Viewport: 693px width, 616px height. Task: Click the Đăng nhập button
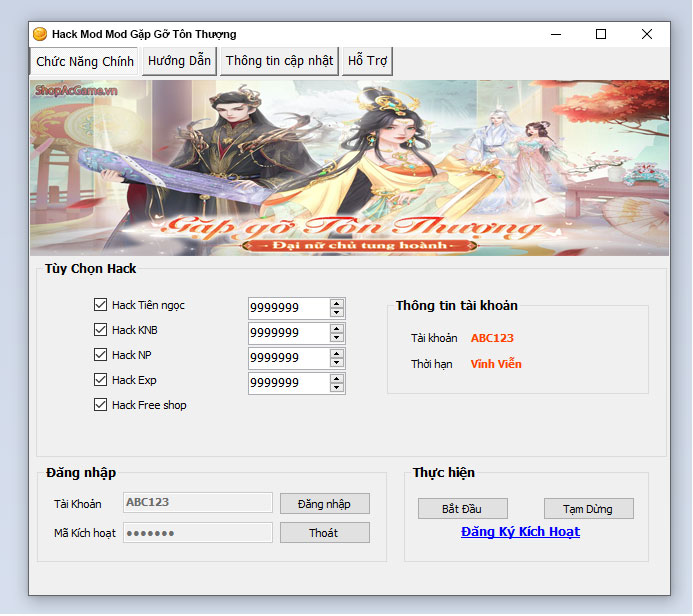point(325,504)
